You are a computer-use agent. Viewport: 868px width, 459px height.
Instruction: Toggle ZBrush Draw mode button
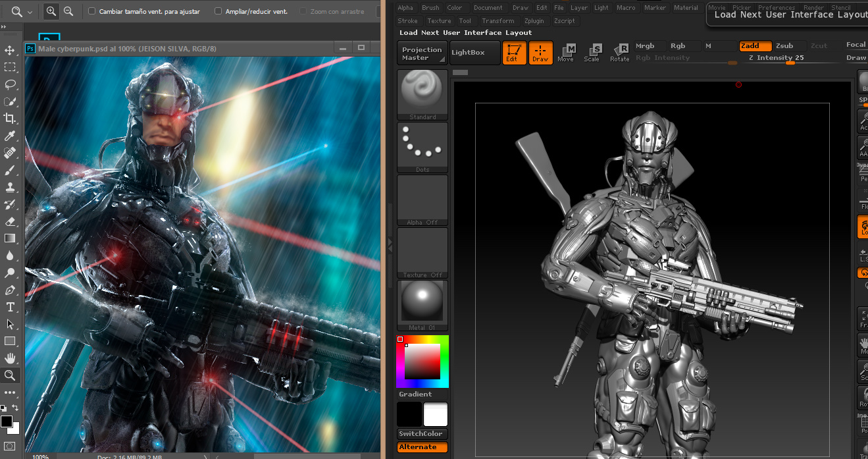click(540, 53)
